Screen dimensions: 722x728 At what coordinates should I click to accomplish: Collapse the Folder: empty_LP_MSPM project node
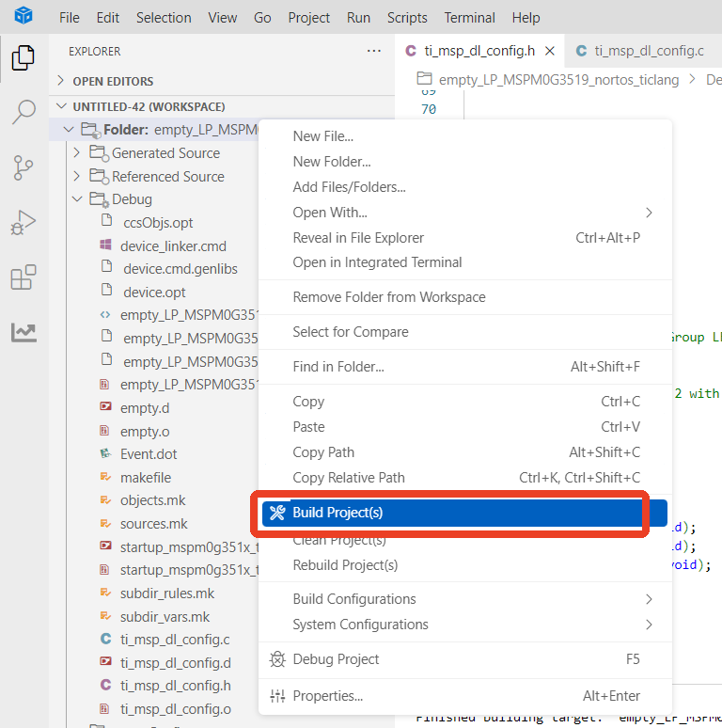point(69,130)
